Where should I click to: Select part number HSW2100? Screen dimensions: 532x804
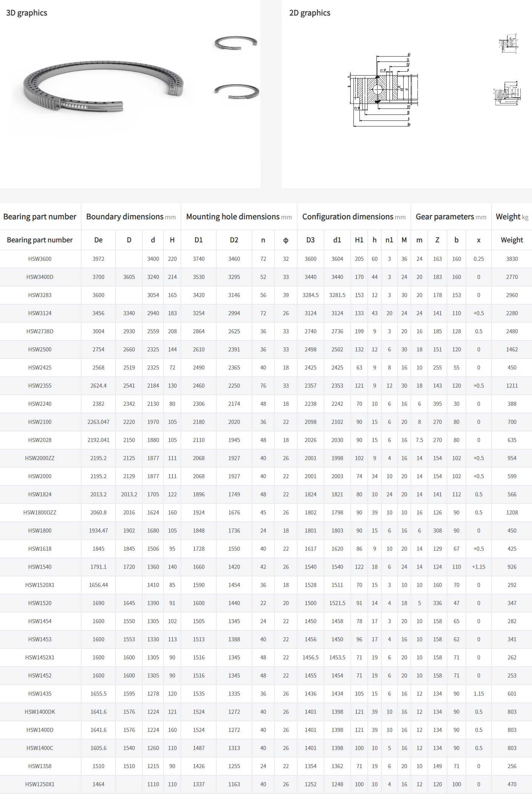(40, 422)
